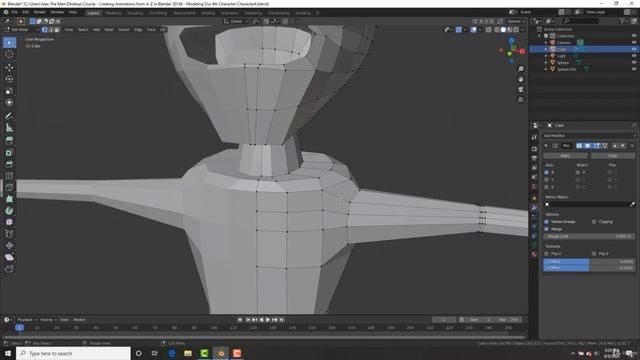Expand the Light object in outliner
The width and height of the screenshot is (640, 360).
tap(546, 56)
